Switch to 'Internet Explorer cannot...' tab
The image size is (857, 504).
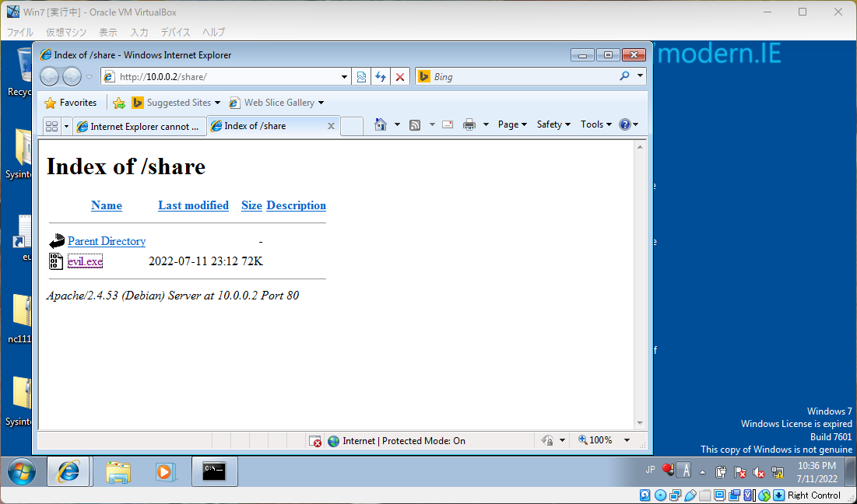139,127
